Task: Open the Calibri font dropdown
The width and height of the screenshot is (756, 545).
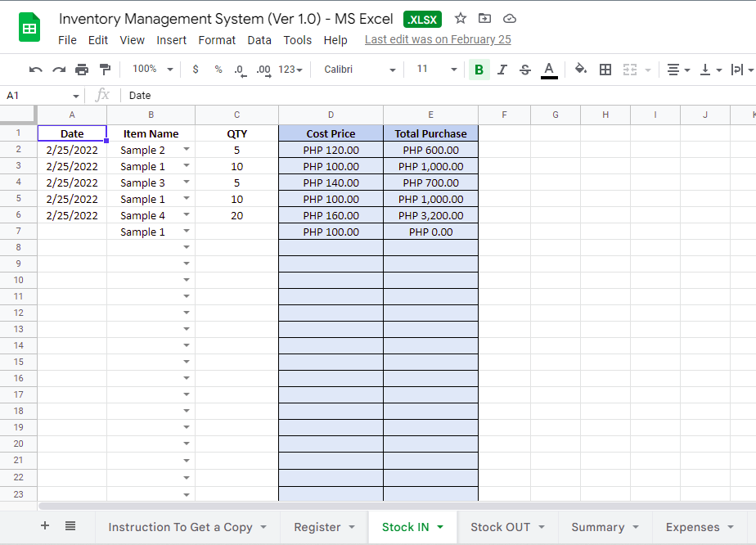Action: tap(360, 70)
